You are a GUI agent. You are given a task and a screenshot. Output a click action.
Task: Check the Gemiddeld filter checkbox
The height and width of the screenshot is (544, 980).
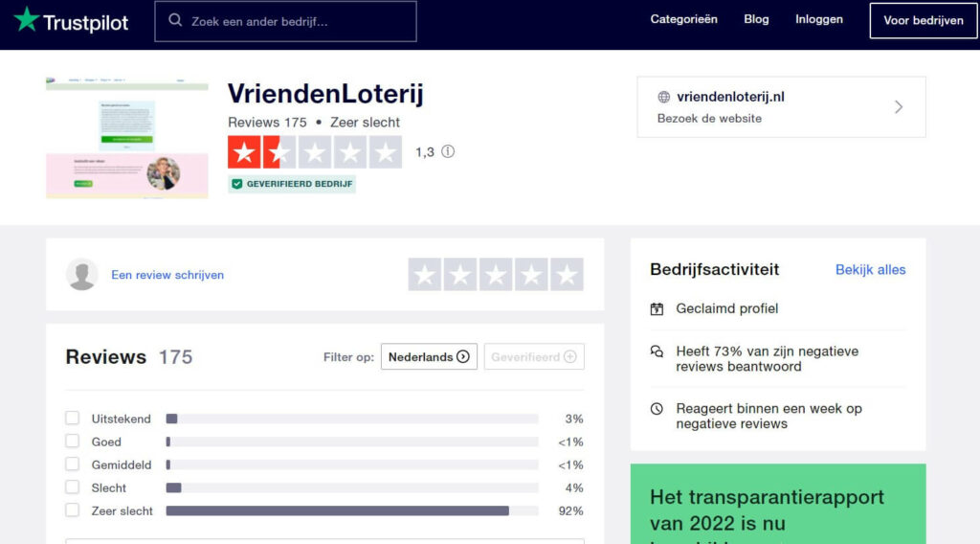pos(73,464)
